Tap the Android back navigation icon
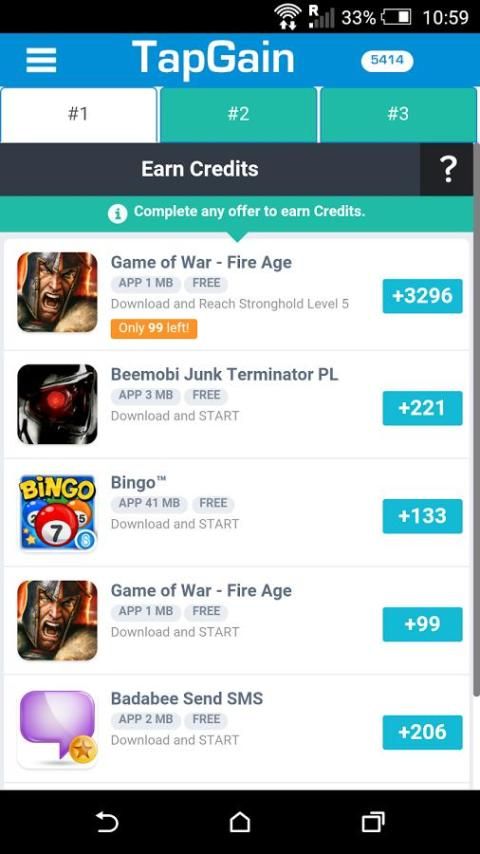This screenshot has width=480, height=854. [107, 822]
